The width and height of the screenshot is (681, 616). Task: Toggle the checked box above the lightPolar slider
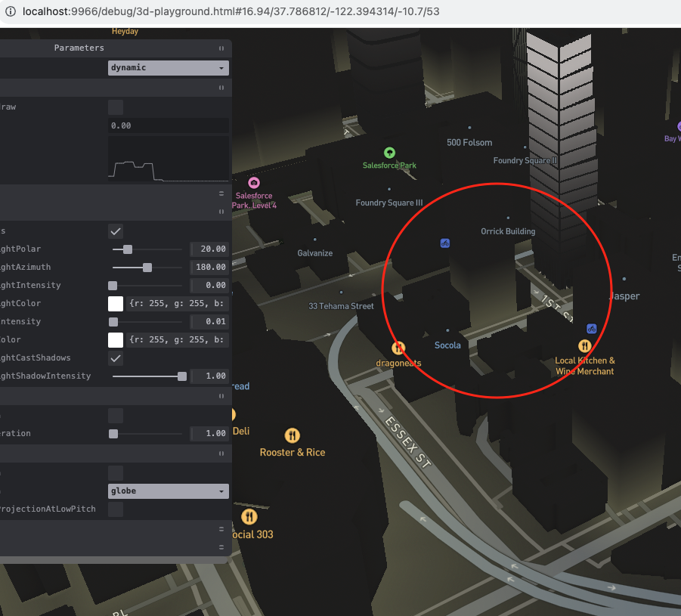point(115,231)
